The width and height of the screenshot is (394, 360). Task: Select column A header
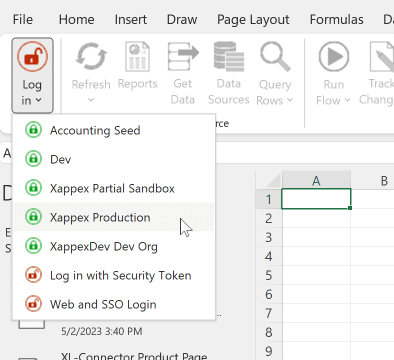click(316, 181)
